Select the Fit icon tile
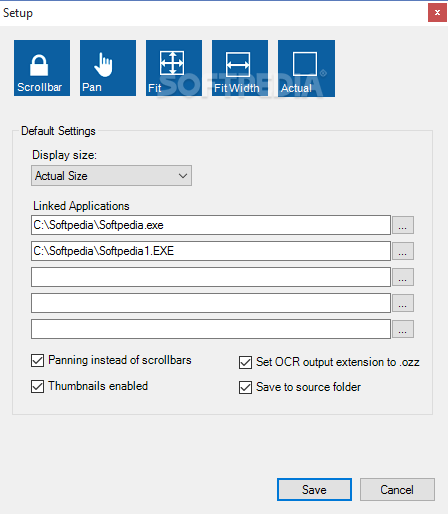This screenshot has height=514, width=448. point(174,68)
